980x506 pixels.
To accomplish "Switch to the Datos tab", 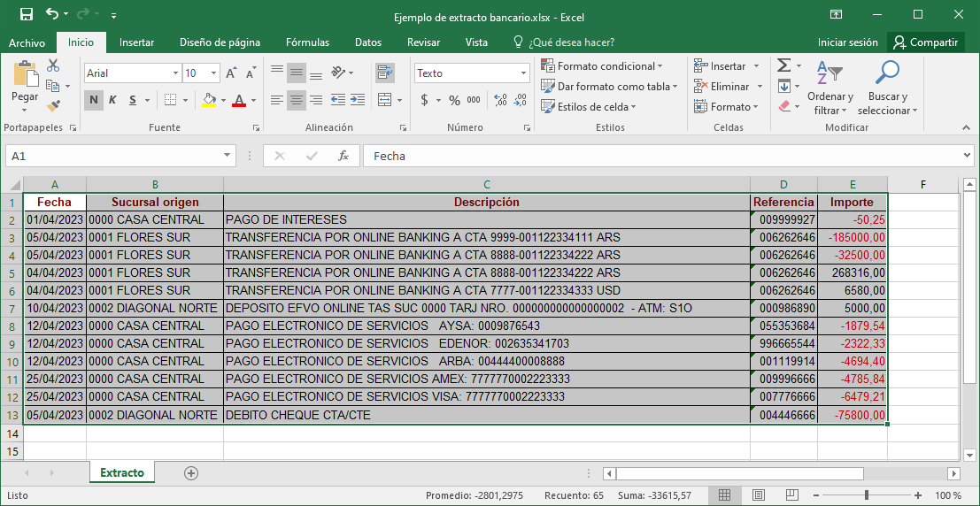I will (368, 42).
